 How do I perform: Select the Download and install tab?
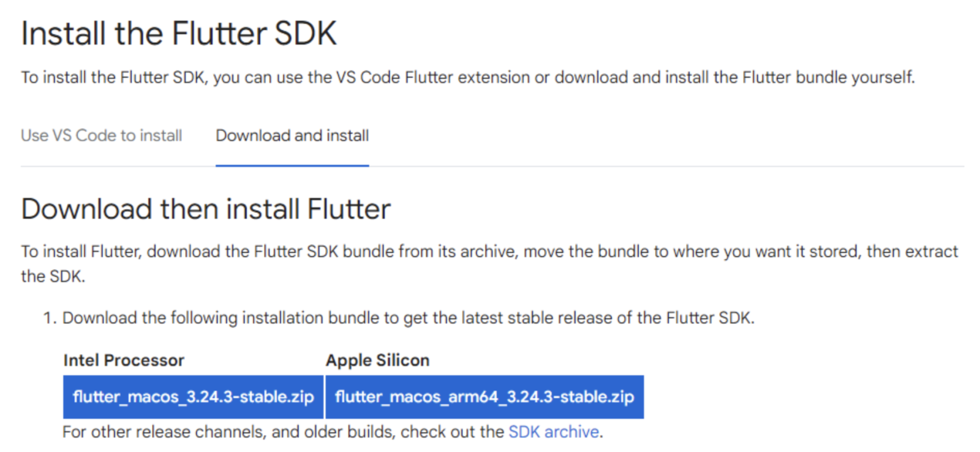[x=292, y=135]
